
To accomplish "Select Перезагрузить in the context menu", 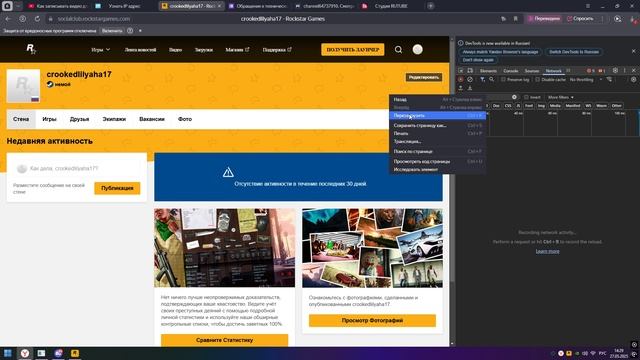I will [x=438, y=116].
